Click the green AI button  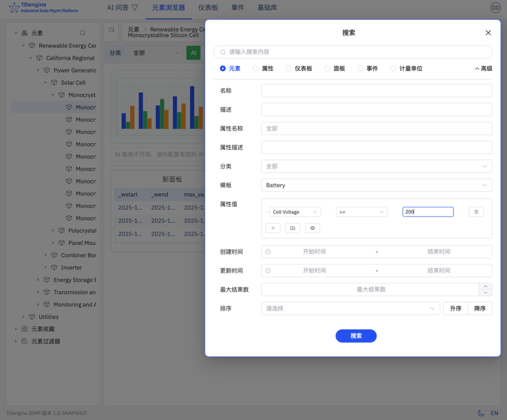[193, 53]
